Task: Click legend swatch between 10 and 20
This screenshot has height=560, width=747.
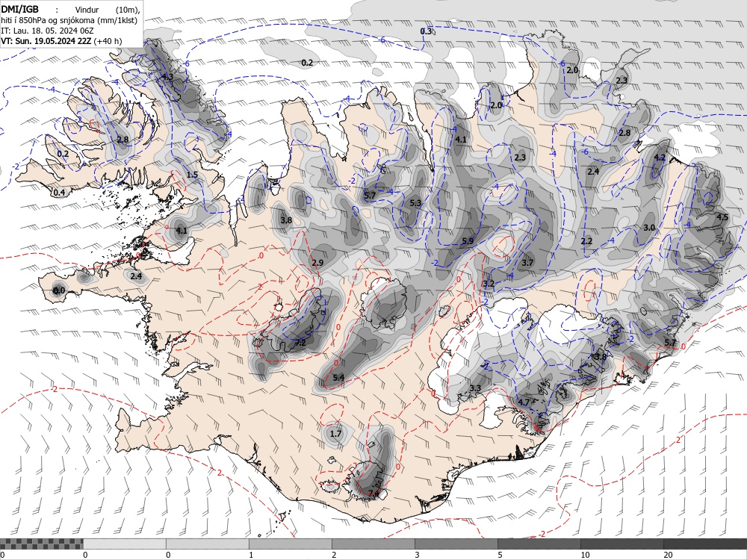Action: coord(622,544)
